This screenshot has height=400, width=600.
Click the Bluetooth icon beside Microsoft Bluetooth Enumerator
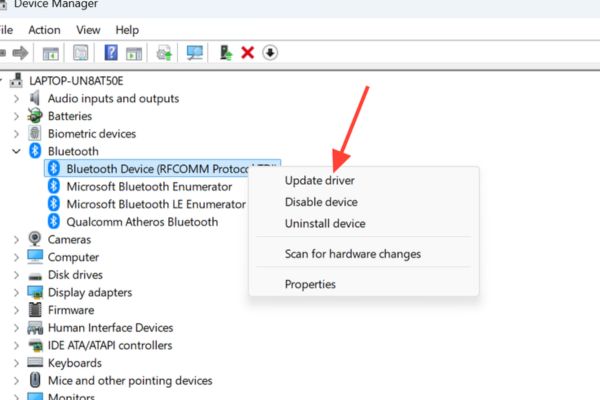pyautogui.click(x=54, y=186)
